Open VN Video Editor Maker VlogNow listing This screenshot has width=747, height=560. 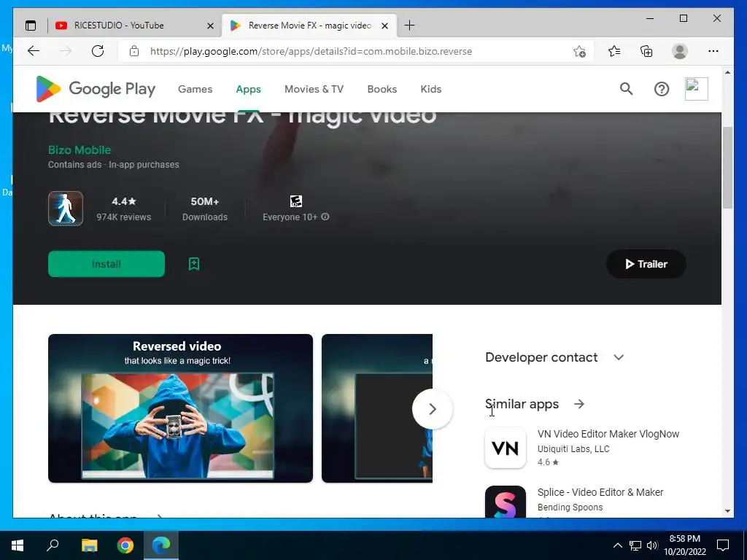pyautogui.click(x=608, y=434)
